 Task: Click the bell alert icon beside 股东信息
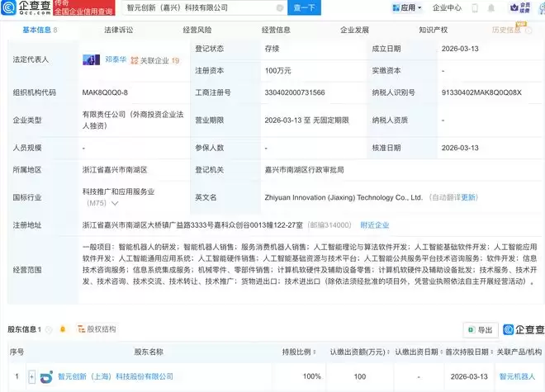click(62, 329)
